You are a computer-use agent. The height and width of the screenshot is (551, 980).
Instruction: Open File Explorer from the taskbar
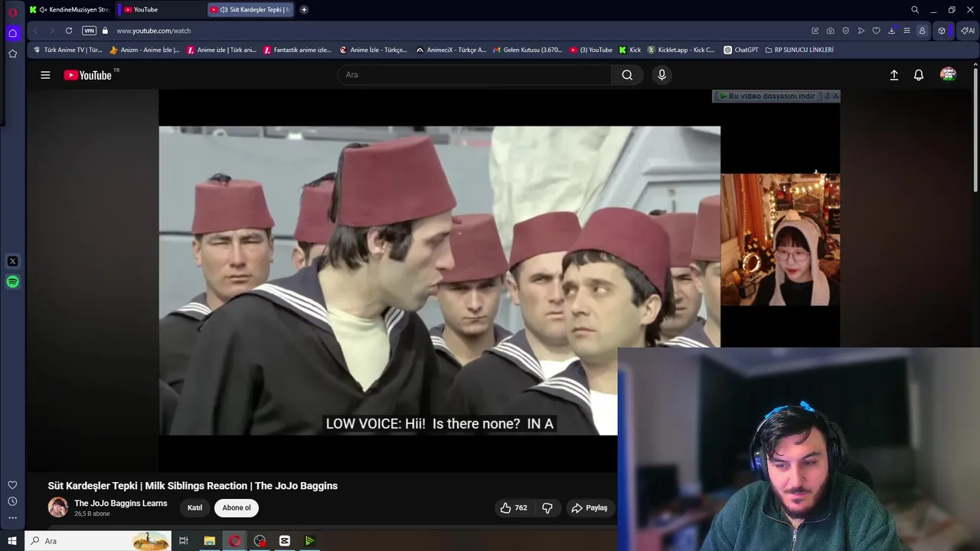209,541
